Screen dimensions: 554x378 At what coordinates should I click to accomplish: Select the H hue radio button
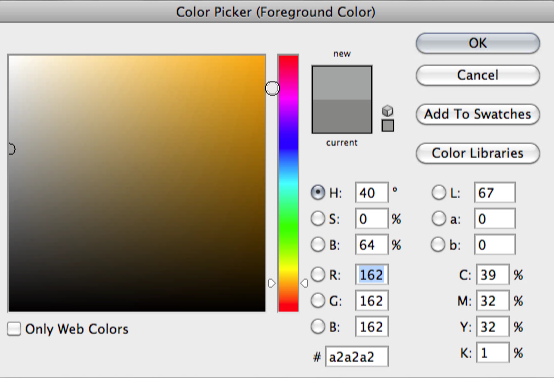coord(318,193)
